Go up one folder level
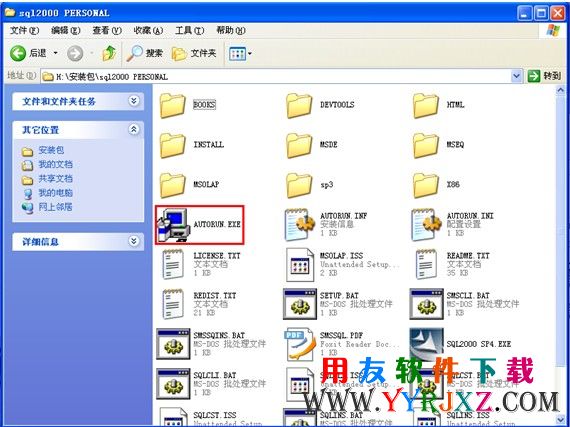 pyautogui.click(x=109, y=53)
